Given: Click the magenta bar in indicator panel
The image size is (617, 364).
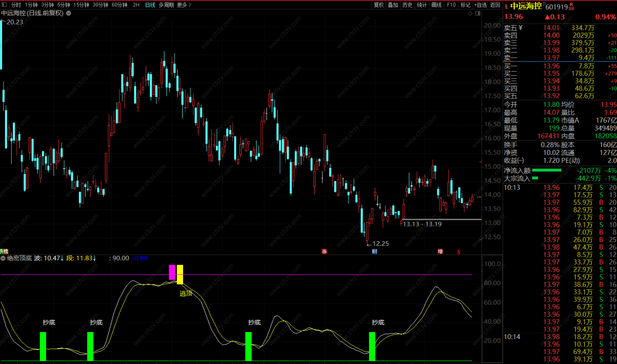Looking at the screenshot, I should (x=172, y=272).
